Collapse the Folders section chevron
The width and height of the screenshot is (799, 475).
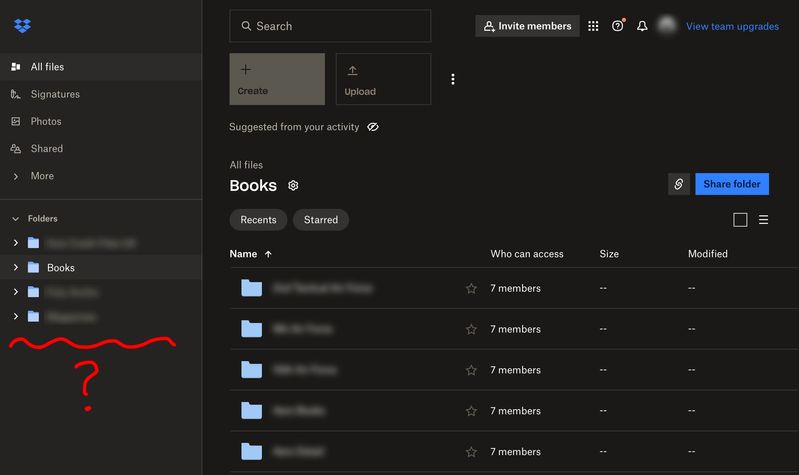15,218
